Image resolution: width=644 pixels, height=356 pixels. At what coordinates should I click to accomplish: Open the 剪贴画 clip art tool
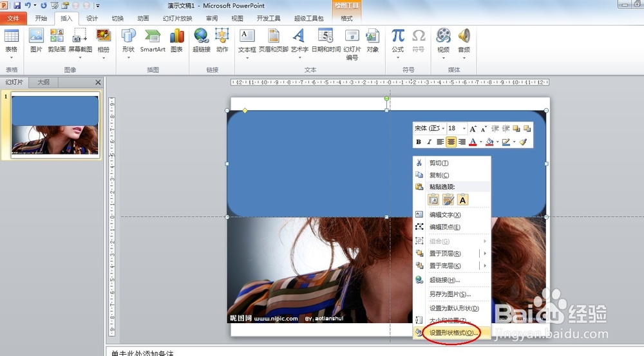[x=57, y=41]
